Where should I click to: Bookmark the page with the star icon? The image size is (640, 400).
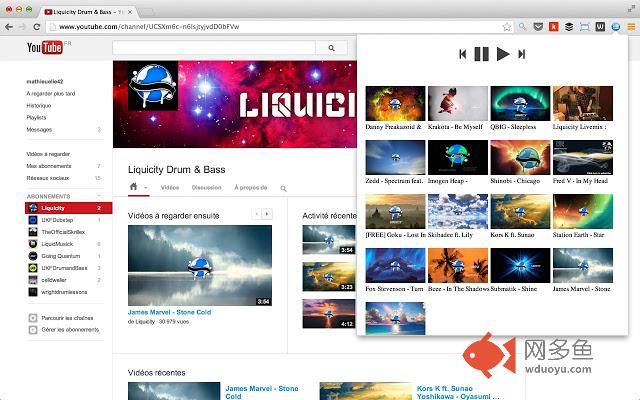point(507,27)
